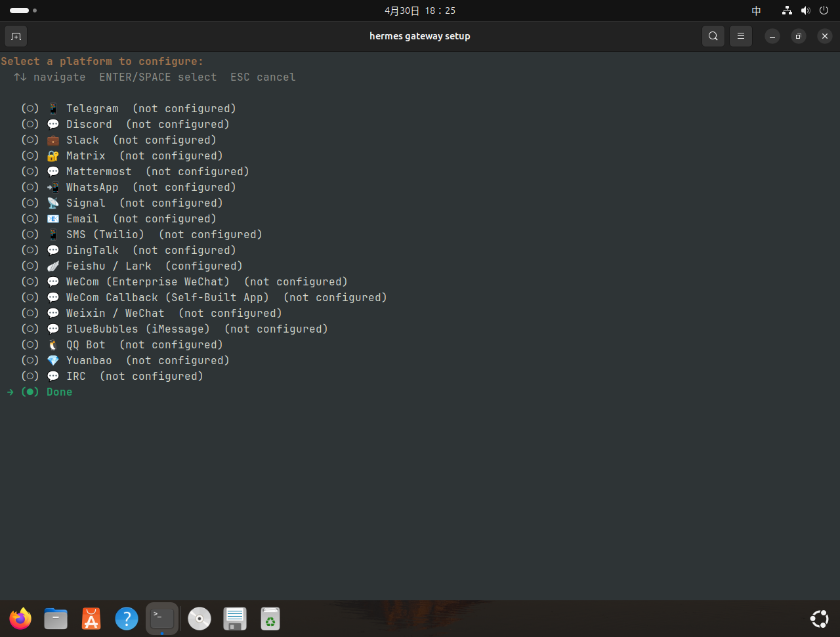Image resolution: width=840 pixels, height=637 pixels.
Task: Open Firefox from the dock
Action: pyautogui.click(x=20, y=619)
